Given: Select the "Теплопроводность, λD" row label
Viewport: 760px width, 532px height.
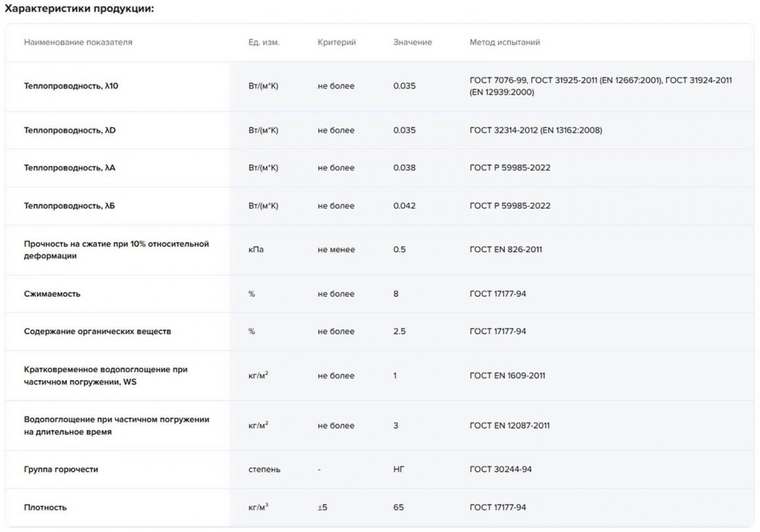Looking at the screenshot, I should 70,131.
